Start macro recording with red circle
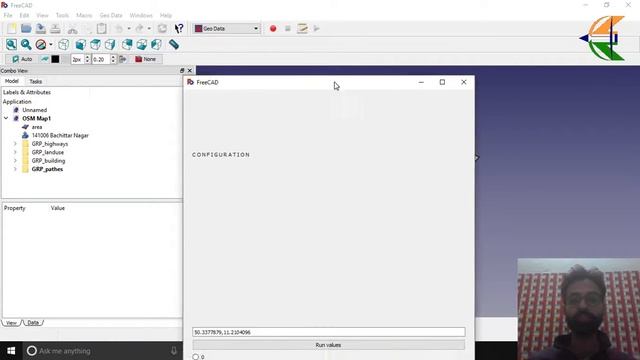 click(273, 29)
